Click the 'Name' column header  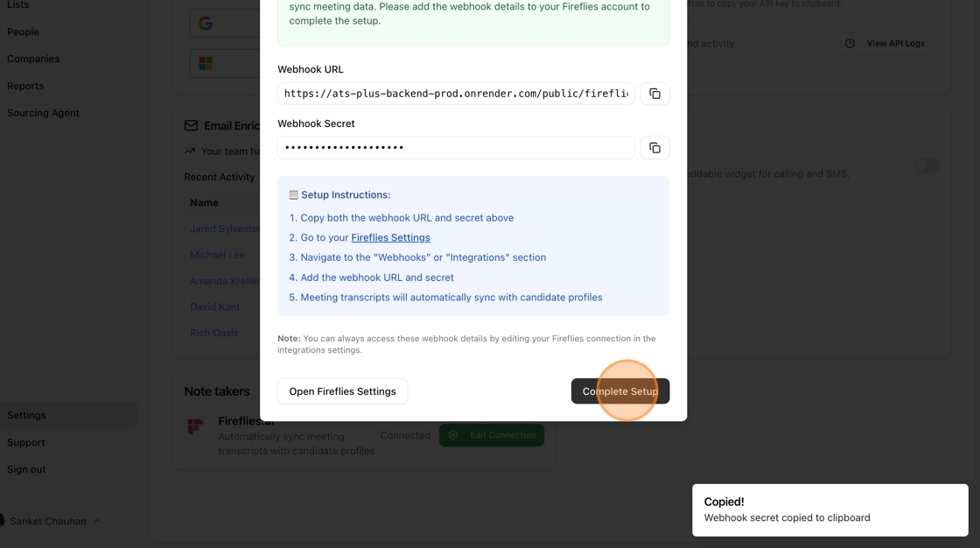click(x=205, y=203)
